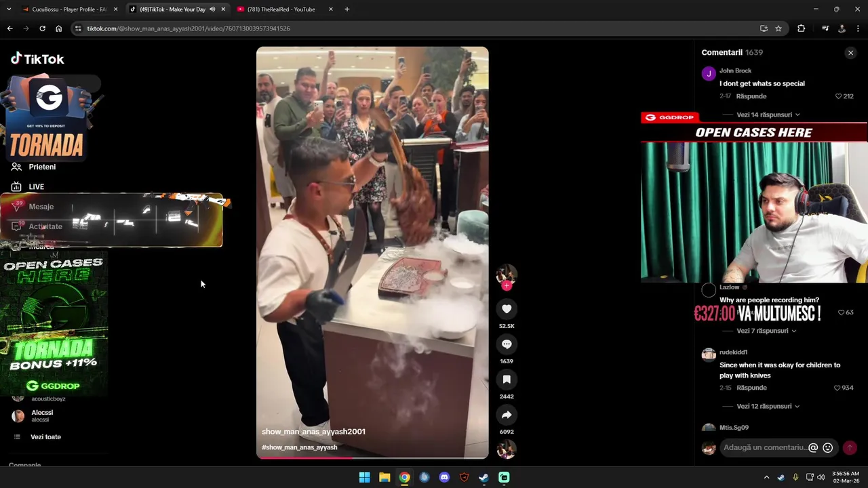Focus the 'Adaugă un comentariu' field
868x488 pixels.
pyautogui.click(x=765, y=447)
